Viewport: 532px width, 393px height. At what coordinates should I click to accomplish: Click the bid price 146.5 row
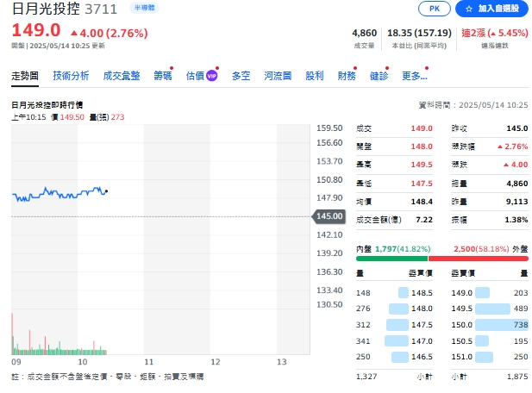[394, 357]
